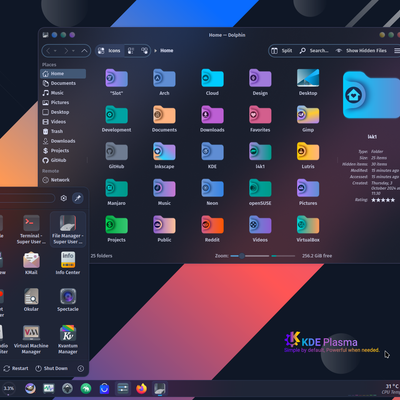Split the Dolphin view
Screen dimensions: 400x400
(282, 51)
